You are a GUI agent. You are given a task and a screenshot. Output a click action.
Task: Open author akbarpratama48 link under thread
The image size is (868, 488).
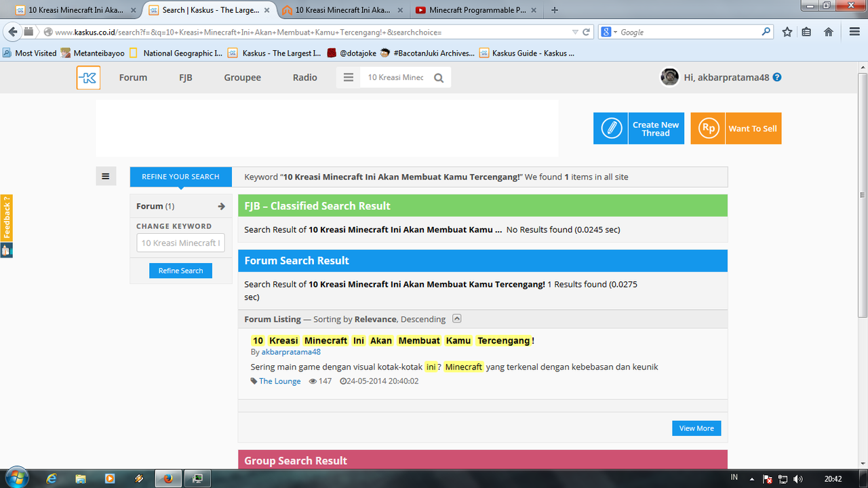point(291,352)
